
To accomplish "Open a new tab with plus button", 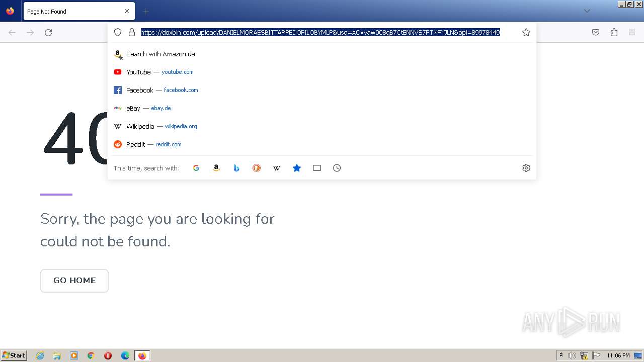I will (145, 11).
